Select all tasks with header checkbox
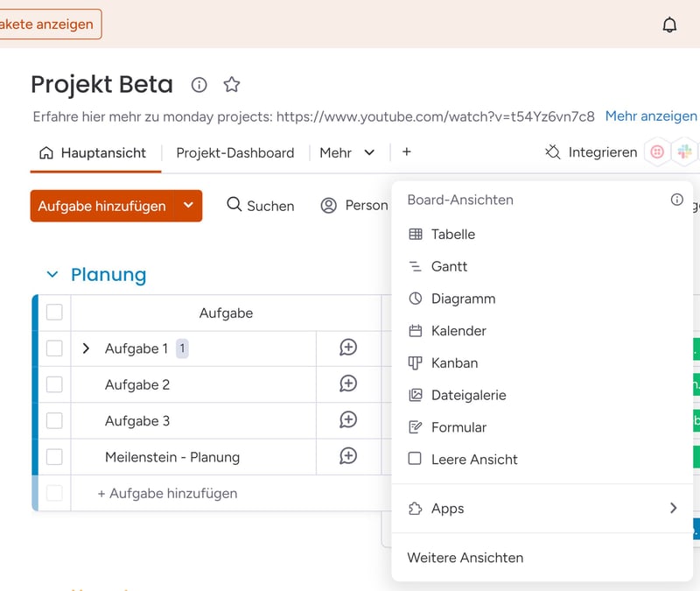 pyautogui.click(x=54, y=313)
